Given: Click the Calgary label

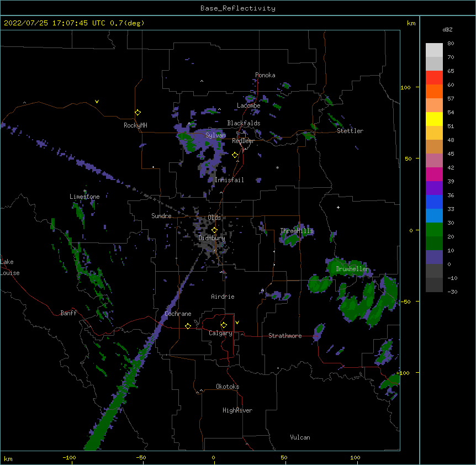Looking at the screenshot, I should coord(221,333).
